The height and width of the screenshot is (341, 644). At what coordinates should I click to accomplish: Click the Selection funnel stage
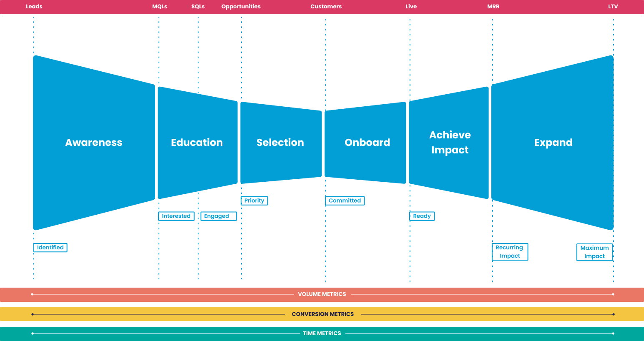pos(280,143)
